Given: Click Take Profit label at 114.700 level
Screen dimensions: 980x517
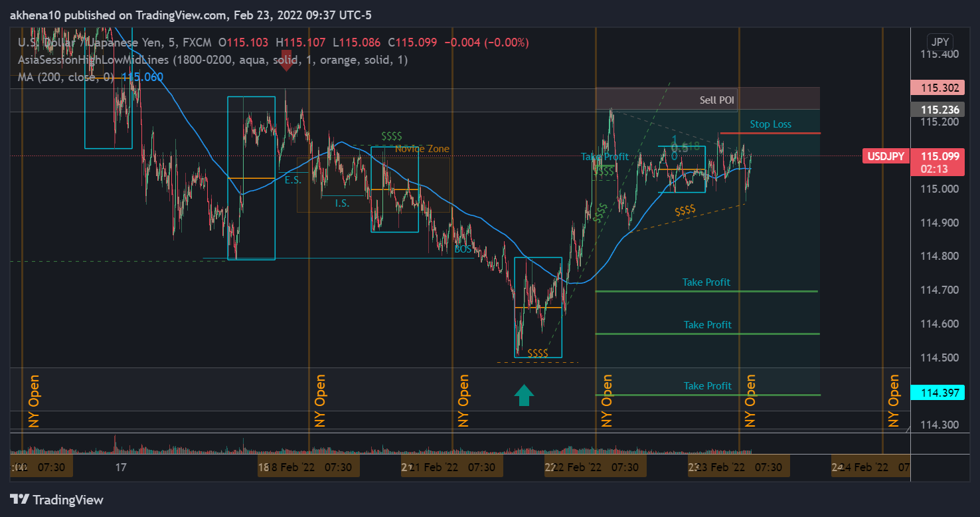Looking at the screenshot, I should pyautogui.click(x=706, y=282).
